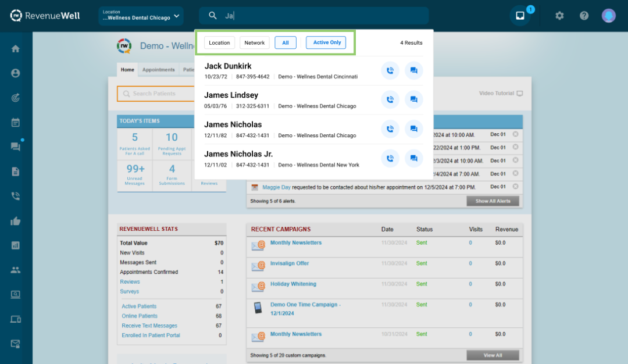Open the Patients profile sidebar icon
The height and width of the screenshot is (364, 628).
[15, 73]
